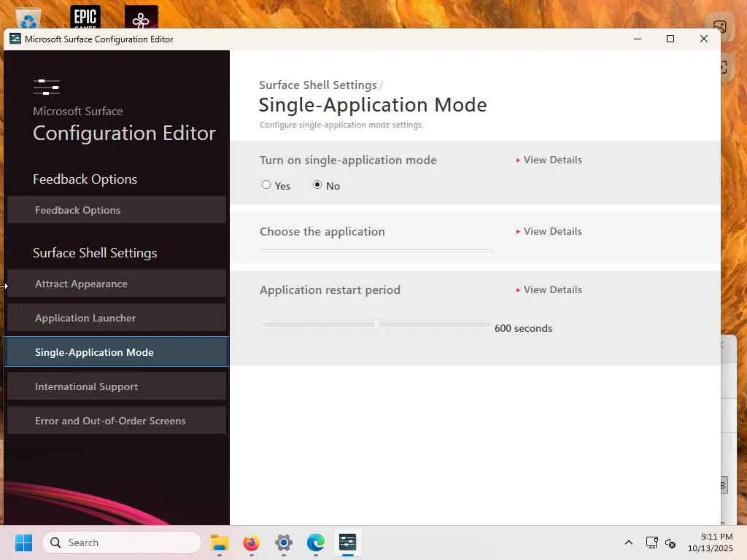
Task: Select the Yes radio button
Action: pos(266,184)
